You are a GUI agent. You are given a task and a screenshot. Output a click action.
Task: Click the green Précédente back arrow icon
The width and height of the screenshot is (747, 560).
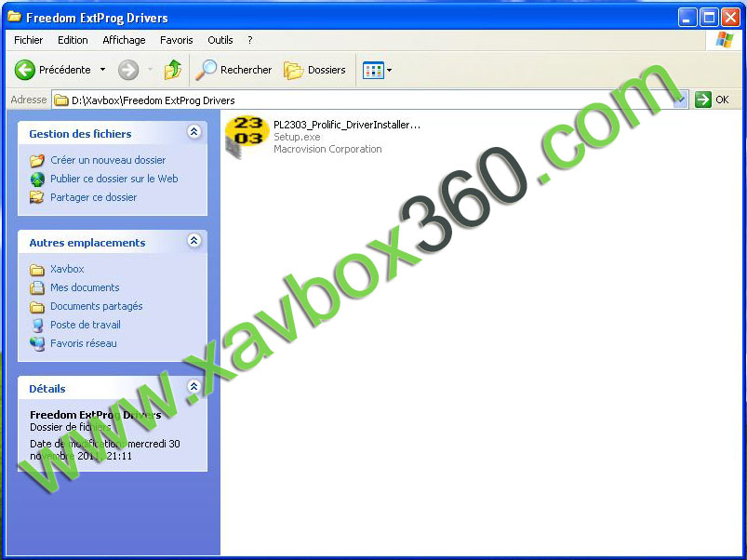tap(25, 70)
